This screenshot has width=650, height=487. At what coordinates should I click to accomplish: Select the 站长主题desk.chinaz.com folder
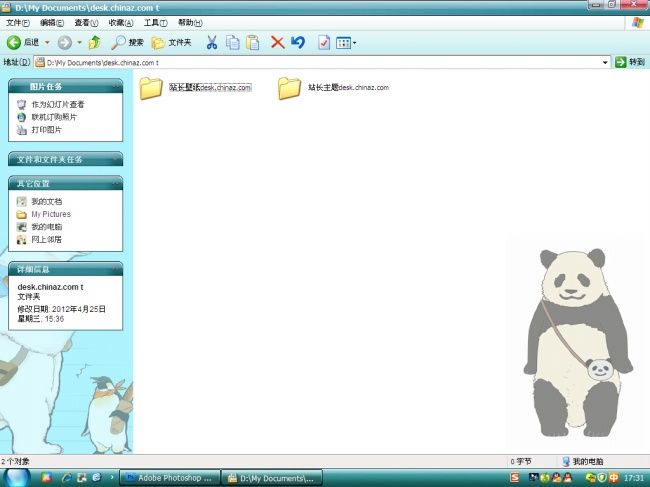[290, 88]
